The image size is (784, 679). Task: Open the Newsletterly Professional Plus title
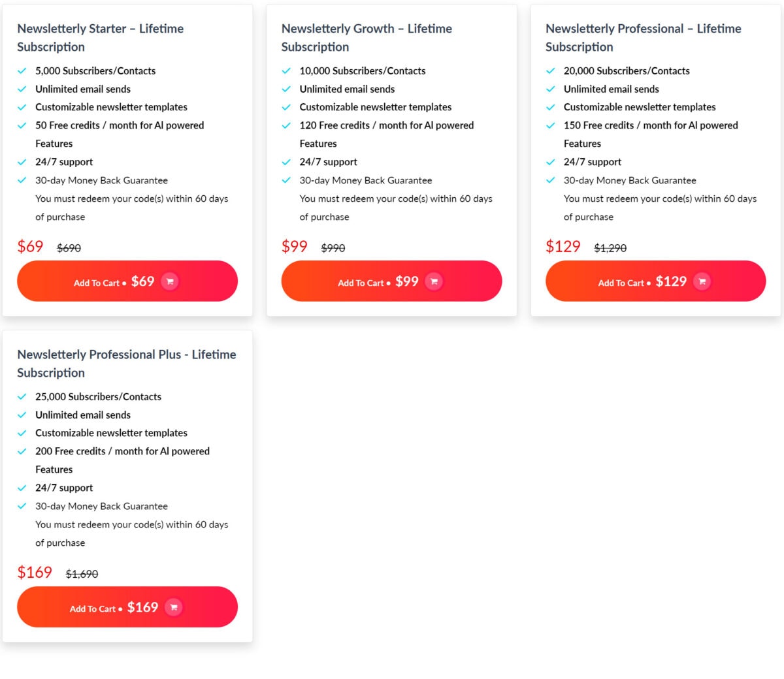(127, 364)
